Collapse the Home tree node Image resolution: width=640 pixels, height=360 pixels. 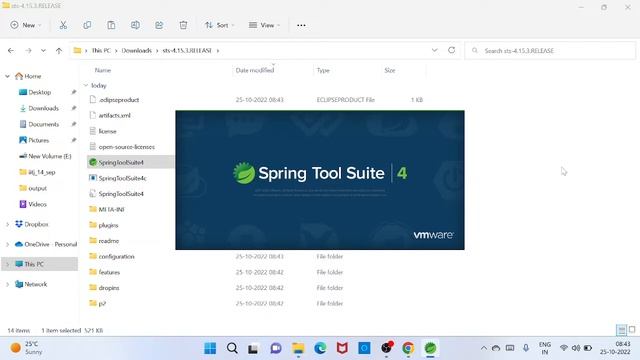click(7, 76)
